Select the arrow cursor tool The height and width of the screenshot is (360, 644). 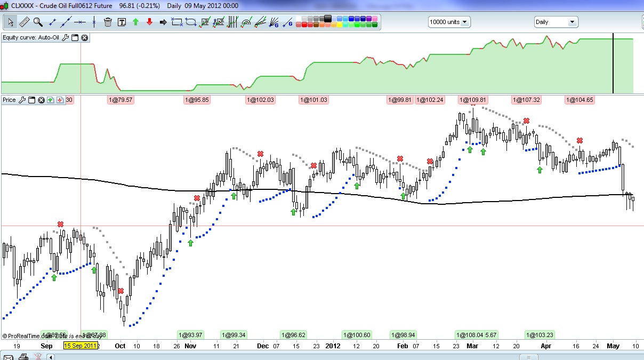click(x=11, y=22)
